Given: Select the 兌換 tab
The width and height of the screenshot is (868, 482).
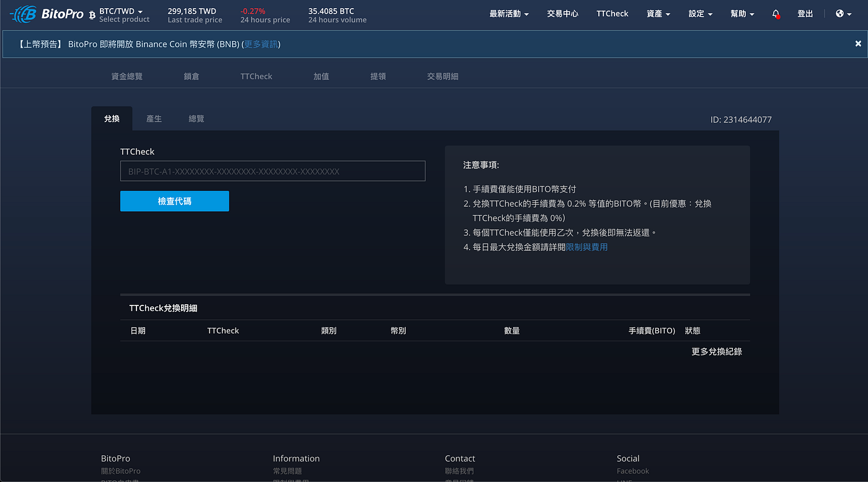Looking at the screenshot, I should click(112, 118).
